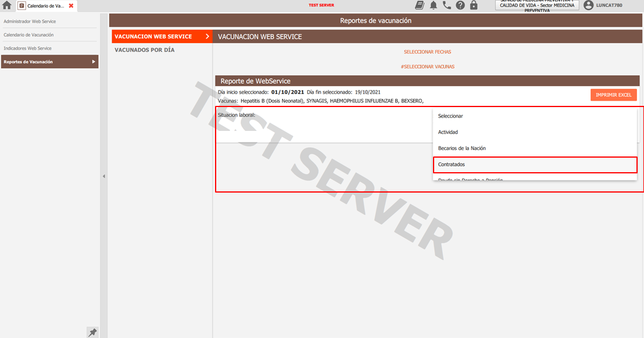Collapse sidebar using the left arrow handle

point(104,176)
